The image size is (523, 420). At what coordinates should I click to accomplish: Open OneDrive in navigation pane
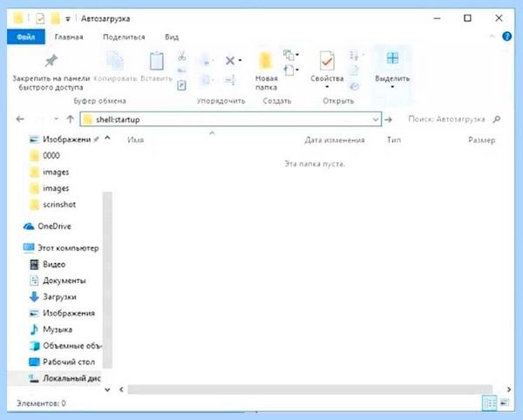tap(47, 227)
